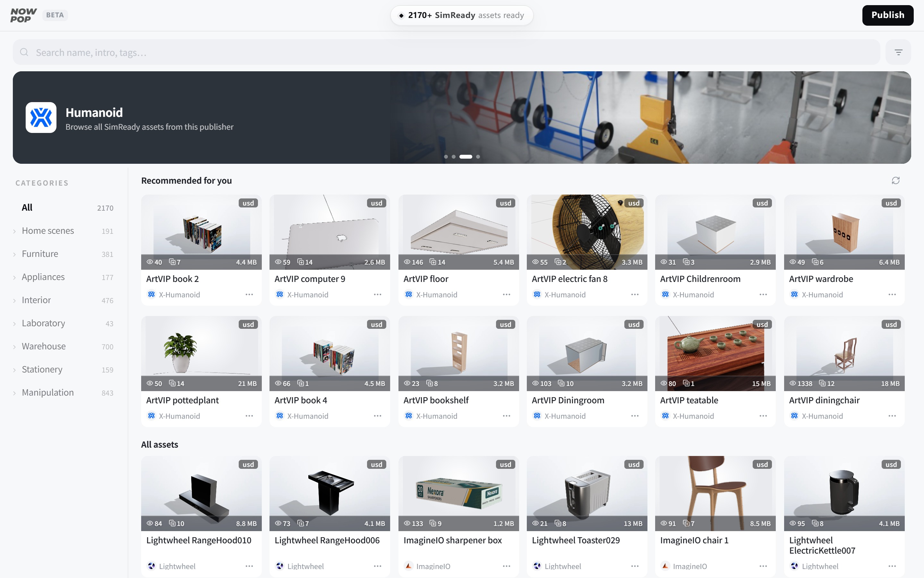The height and width of the screenshot is (578, 924).
Task: Open more options for ArtVIP pottedplant
Action: point(249,416)
